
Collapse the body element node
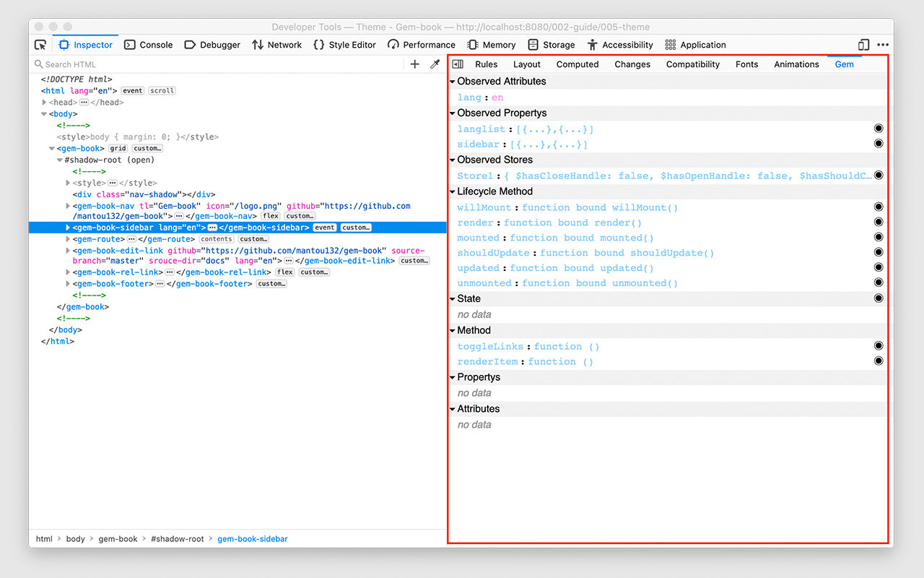45,114
